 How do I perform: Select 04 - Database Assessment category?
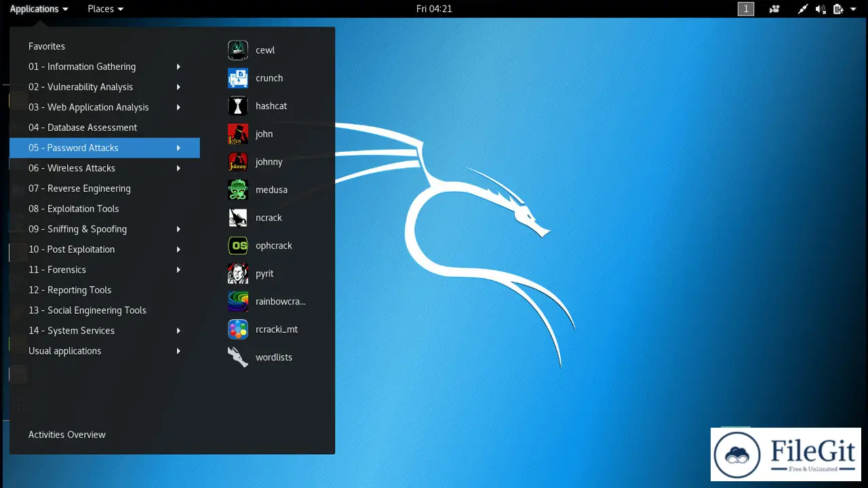click(x=104, y=127)
